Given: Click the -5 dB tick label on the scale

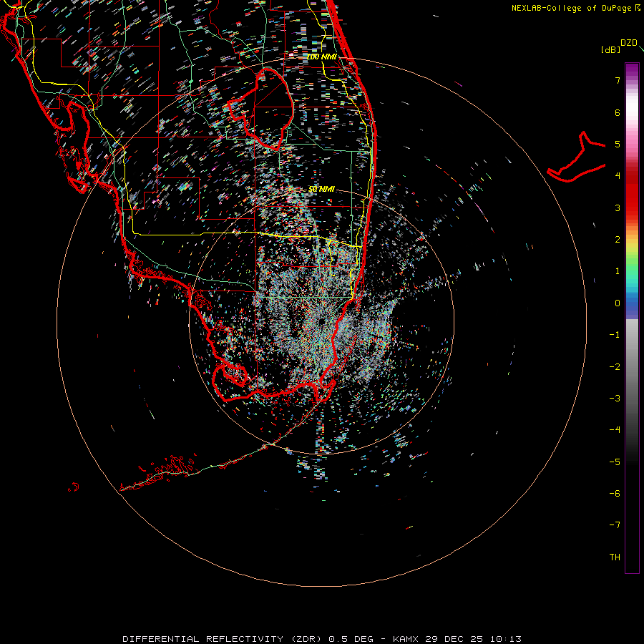Looking at the screenshot, I should (x=615, y=462).
